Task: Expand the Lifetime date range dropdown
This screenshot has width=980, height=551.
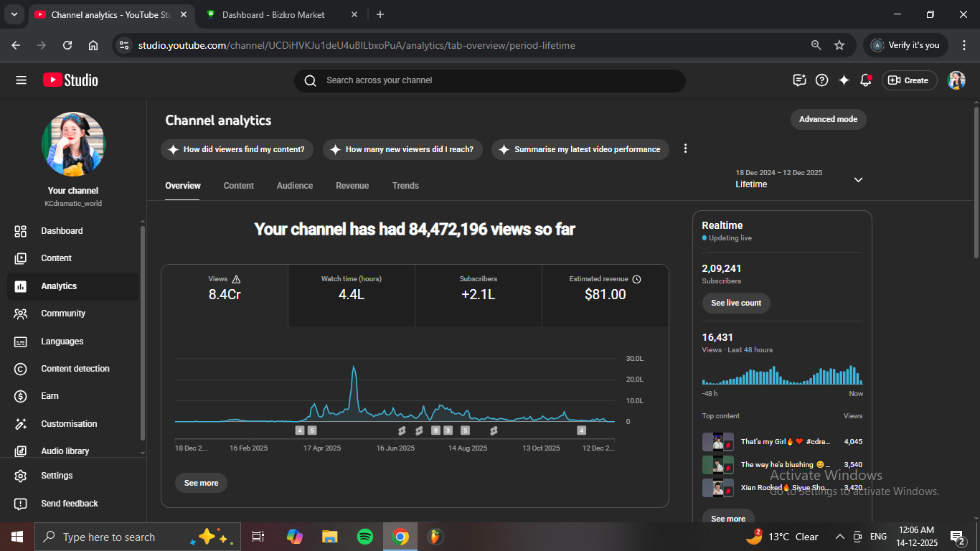Action: click(858, 179)
